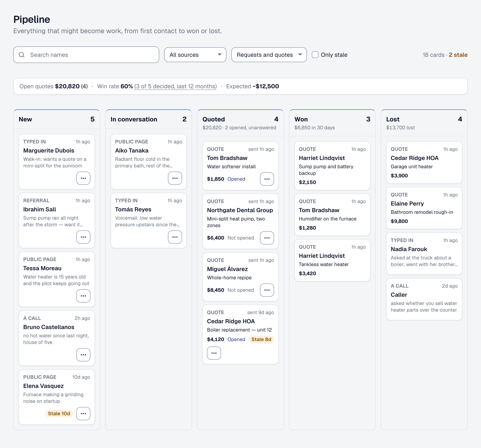Open the All sources dropdown

point(195,55)
